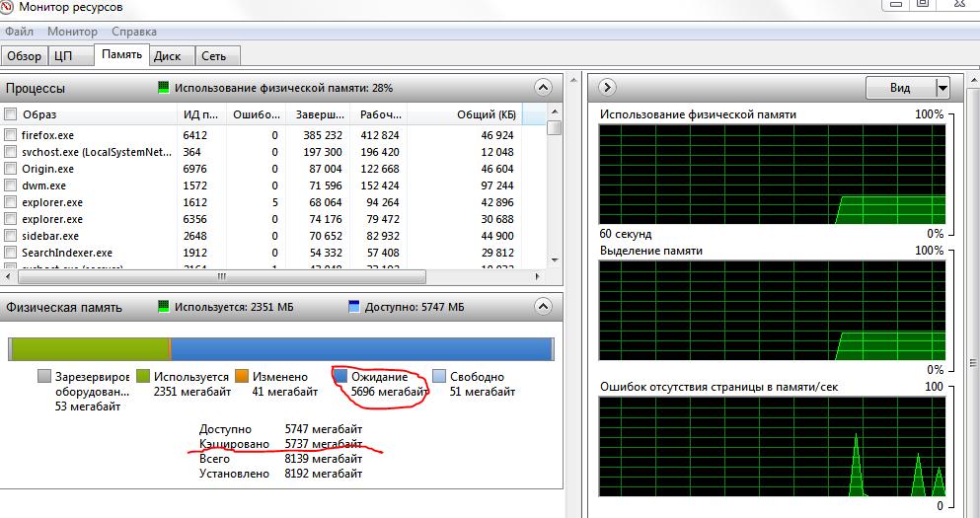Click the light-blue 'Свободно' legend square
Viewport: 980px width, 518px height.
tap(439, 376)
